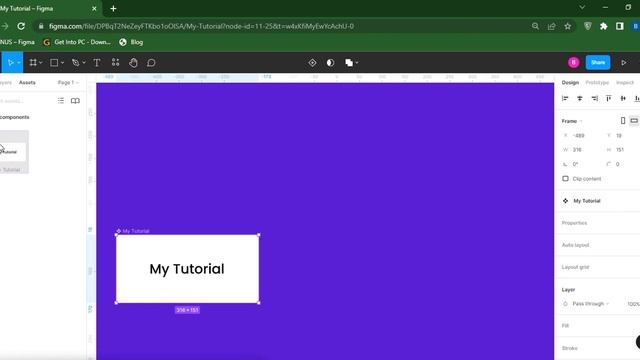Click the Boolean groups icon
Screen dimensions: 640x360
click(349, 62)
